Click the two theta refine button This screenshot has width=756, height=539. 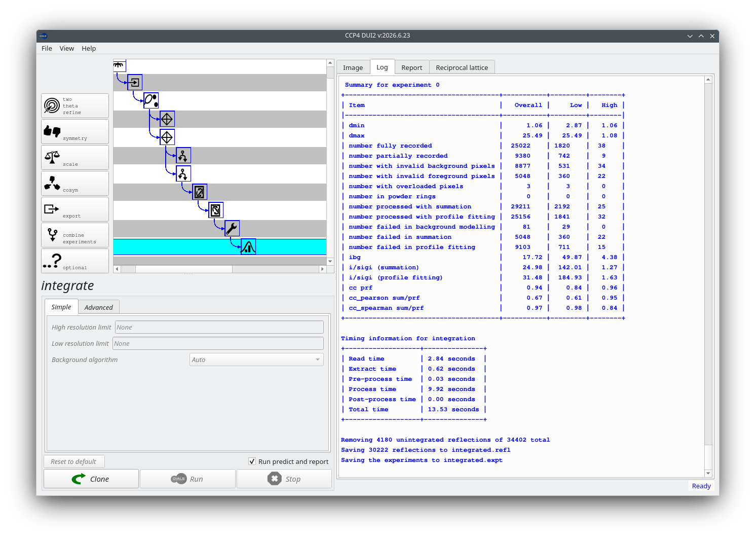[x=75, y=105]
